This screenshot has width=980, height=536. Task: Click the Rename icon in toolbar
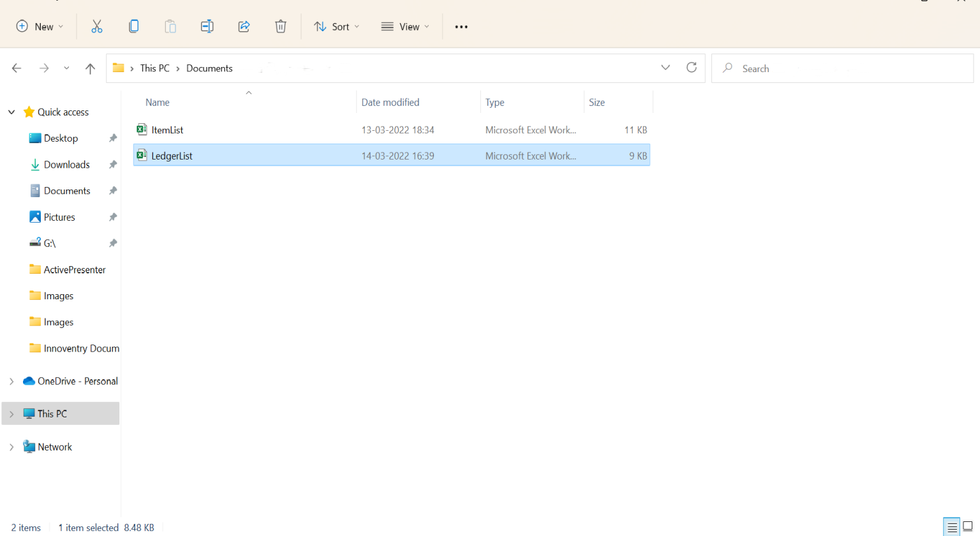[x=207, y=26]
